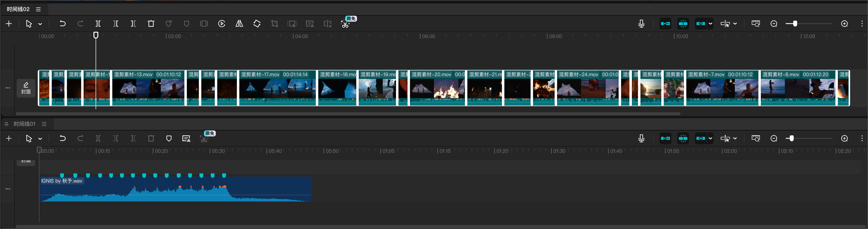Start voice recording in 时间线02 toolbar
868x229 pixels.
point(642,24)
